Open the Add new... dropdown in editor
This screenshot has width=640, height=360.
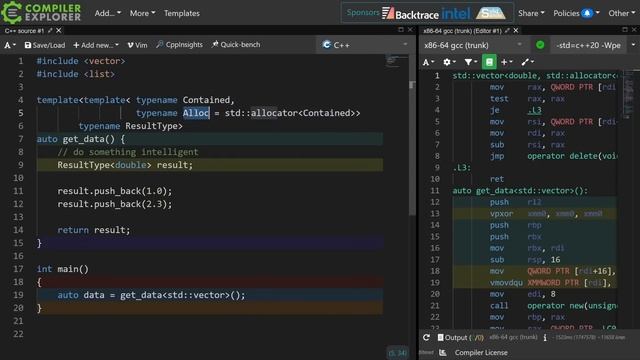click(x=96, y=45)
